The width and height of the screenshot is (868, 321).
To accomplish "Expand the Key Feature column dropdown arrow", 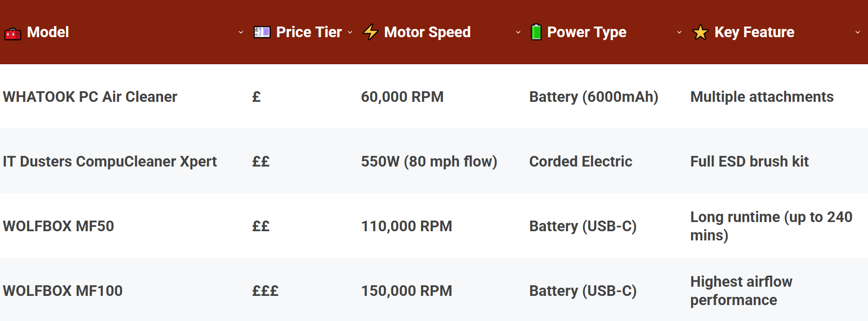I will click(x=857, y=32).
